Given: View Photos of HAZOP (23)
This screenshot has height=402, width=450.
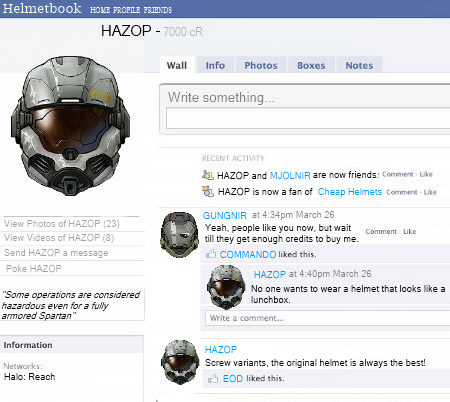Looking at the screenshot, I should 62,223.
